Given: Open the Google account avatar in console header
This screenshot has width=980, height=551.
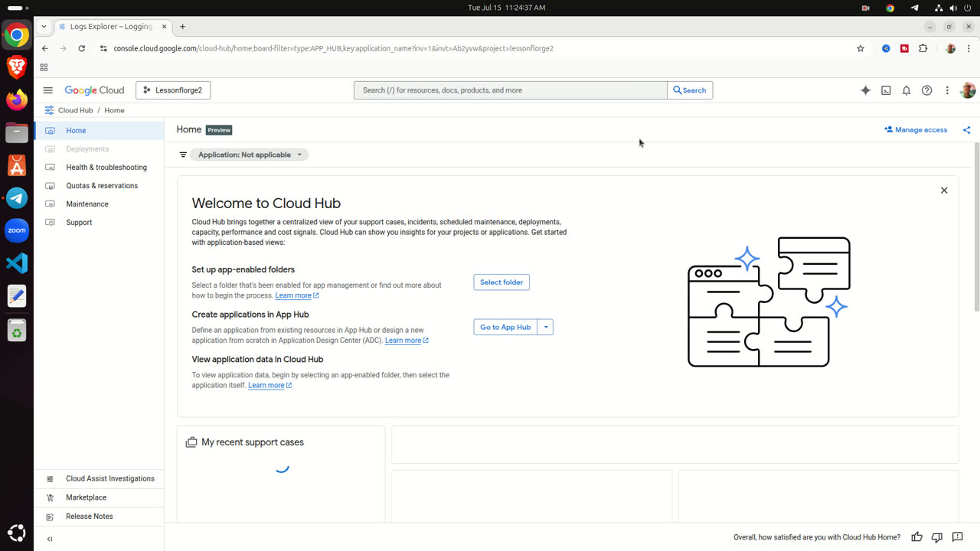Looking at the screenshot, I should 968,90.
